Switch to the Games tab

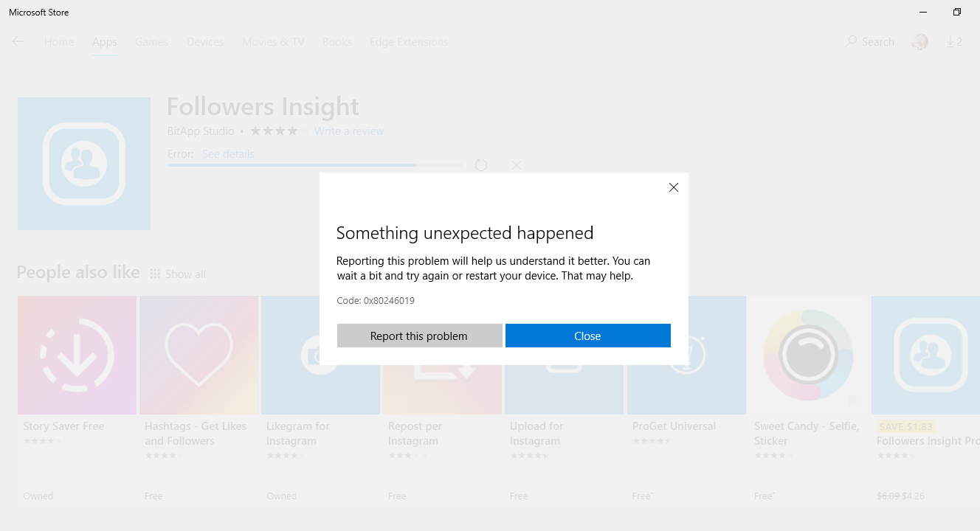[x=151, y=42]
